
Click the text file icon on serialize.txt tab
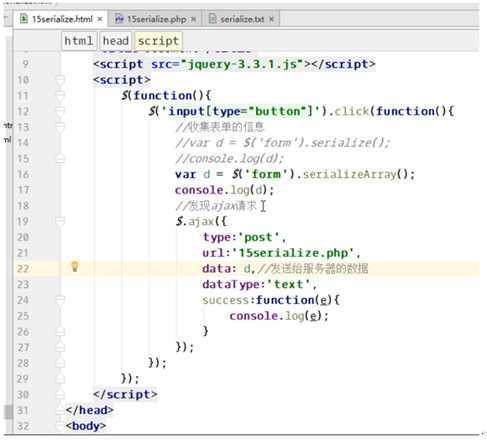click(x=212, y=19)
